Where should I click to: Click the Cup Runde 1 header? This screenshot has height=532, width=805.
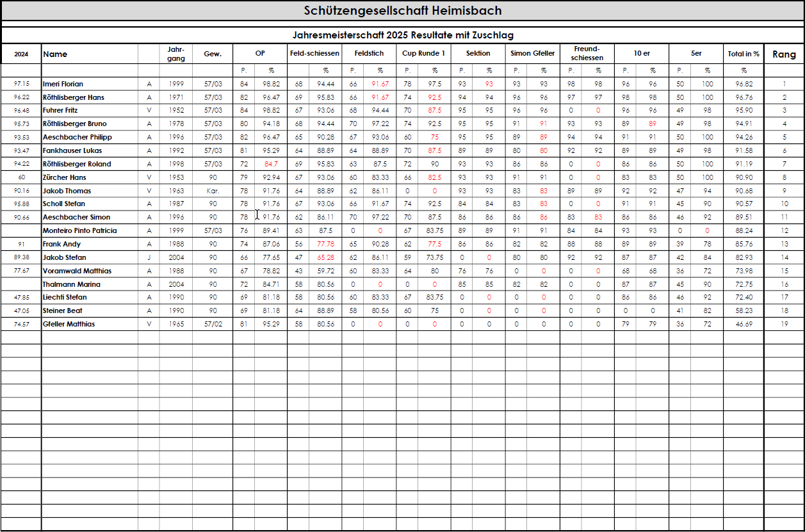coord(423,54)
